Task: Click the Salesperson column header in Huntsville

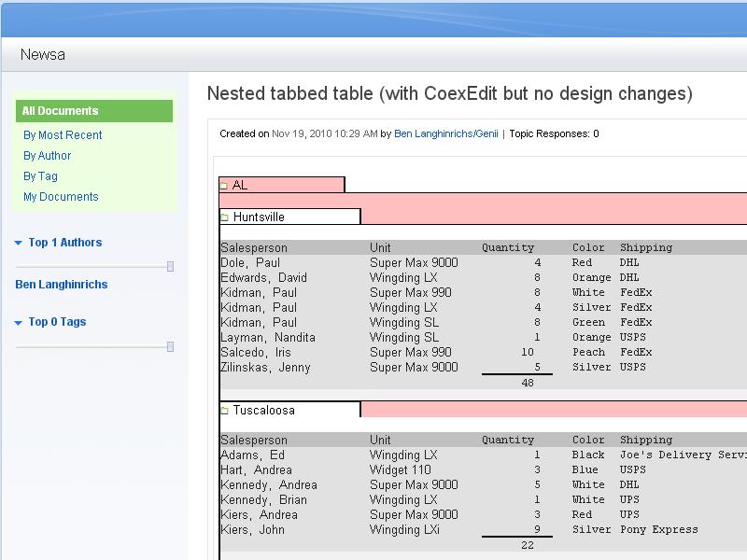Action: click(254, 248)
